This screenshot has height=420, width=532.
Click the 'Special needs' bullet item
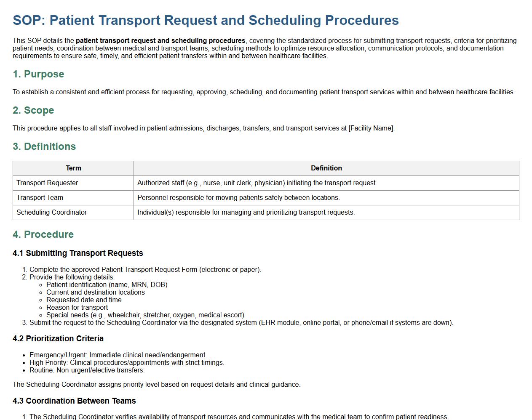coord(145,315)
